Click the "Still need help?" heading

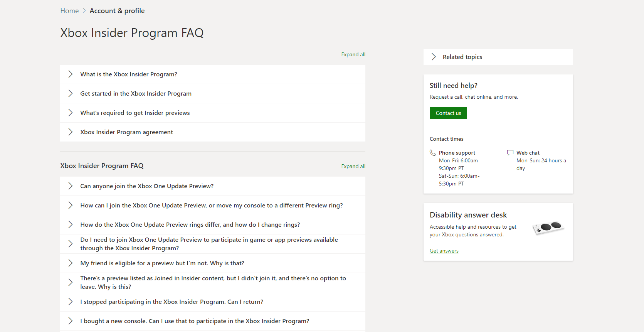tap(454, 86)
